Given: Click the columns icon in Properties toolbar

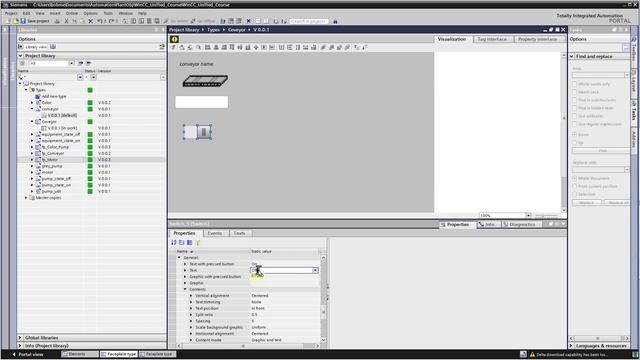Looking at the screenshot, I should [190, 242].
